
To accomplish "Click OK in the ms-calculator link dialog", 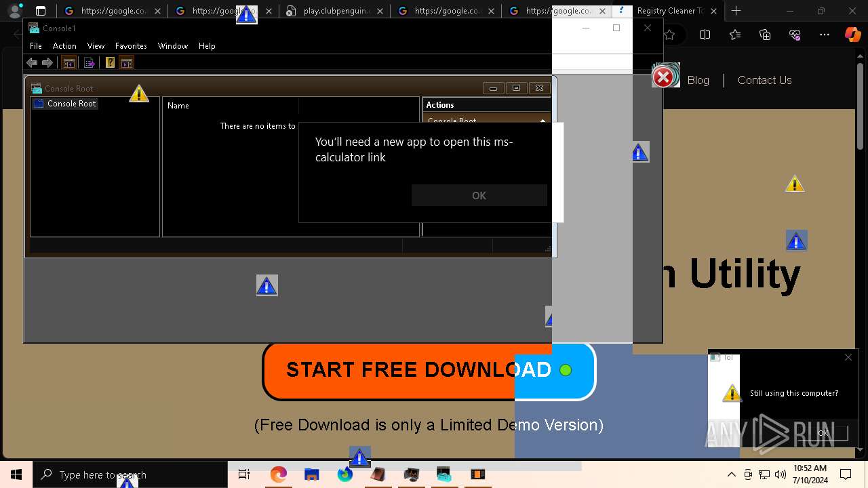I will (479, 195).
